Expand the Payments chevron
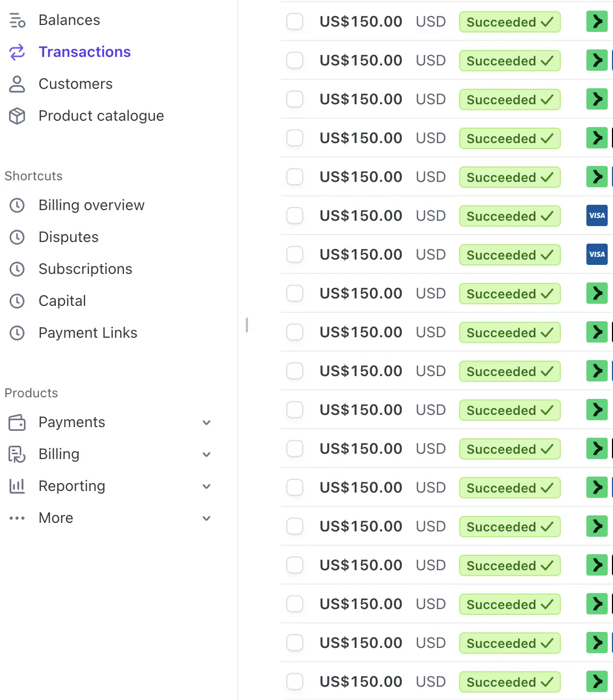The image size is (613, 700). (x=206, y=423)
